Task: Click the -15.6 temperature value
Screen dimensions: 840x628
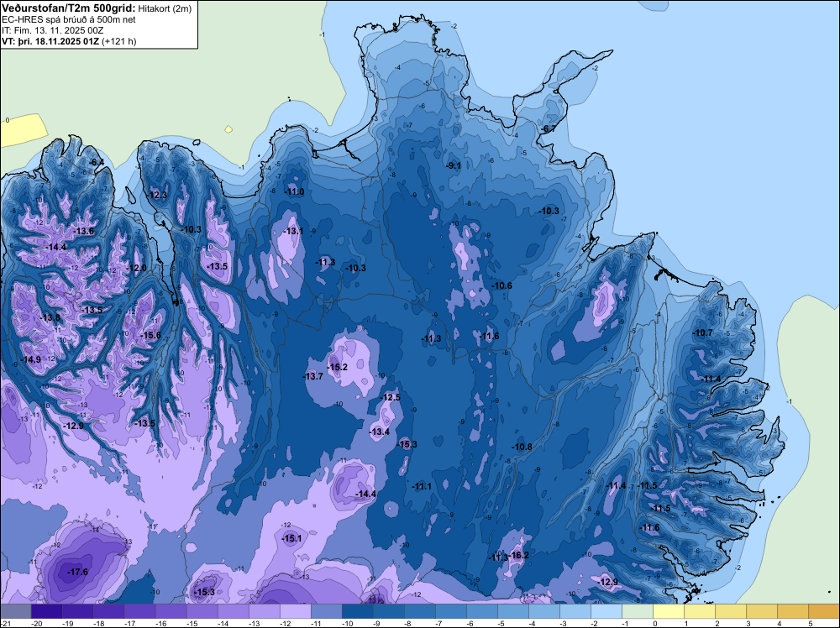Action: click(150, 335)
